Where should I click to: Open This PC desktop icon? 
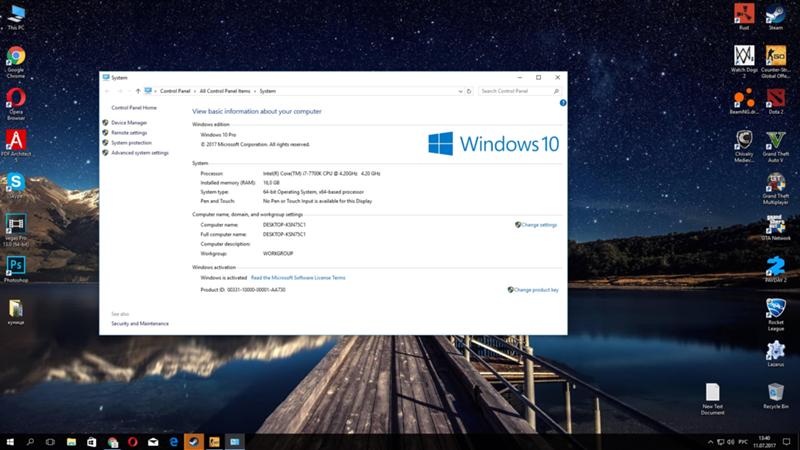[x=16, y=17]
